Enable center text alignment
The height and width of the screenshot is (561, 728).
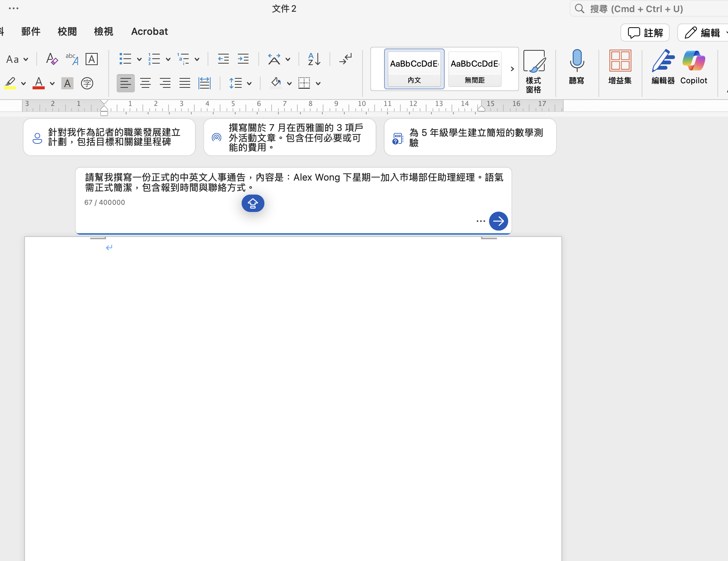point(145,83)
